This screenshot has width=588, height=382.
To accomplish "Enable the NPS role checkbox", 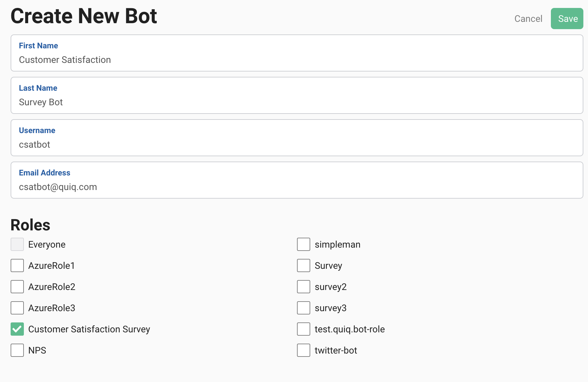I will [x=17, y=350].
